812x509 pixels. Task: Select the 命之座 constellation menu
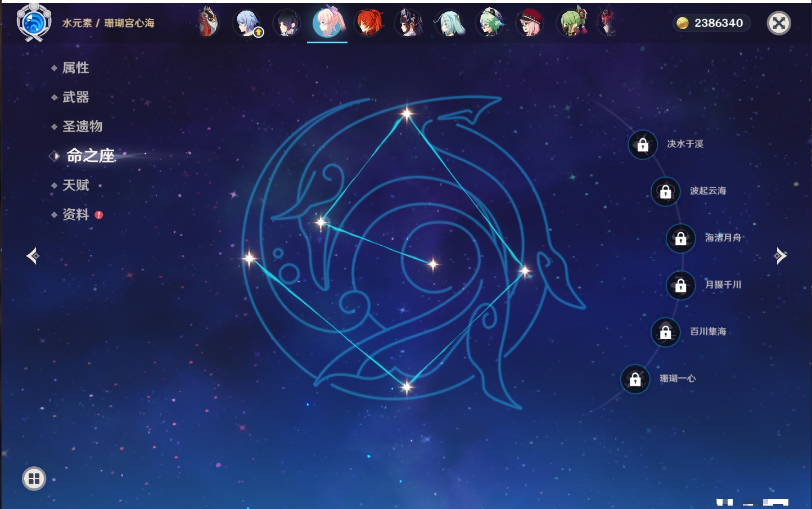91,156
